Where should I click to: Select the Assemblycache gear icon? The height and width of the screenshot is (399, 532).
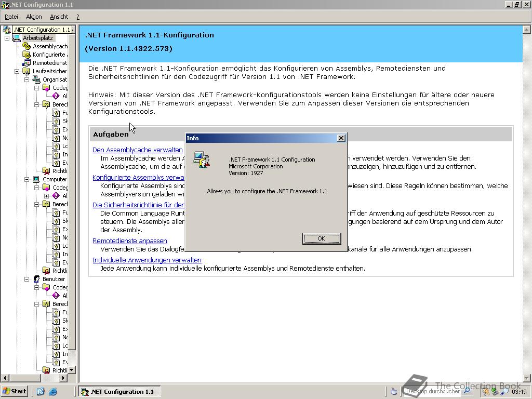click(26, 46)
